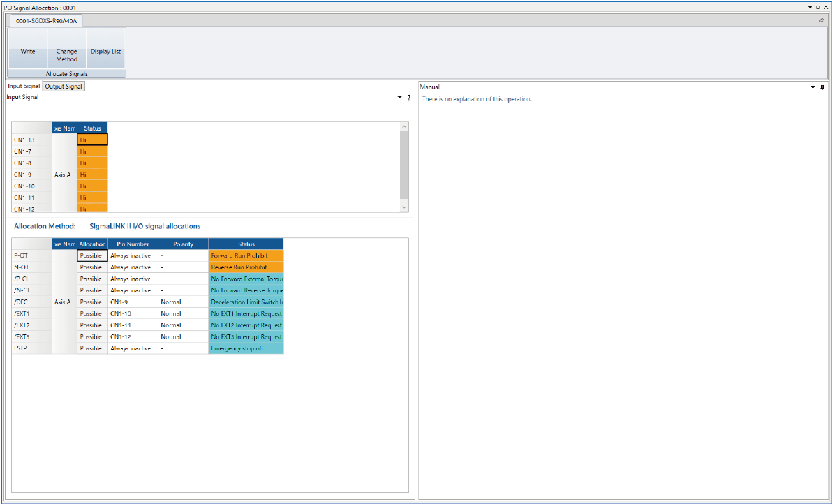This screenshot has height=504, width=832.
Task: Select the /EXT1 Polarity Normal cell
Action: (x=183, y=313)
